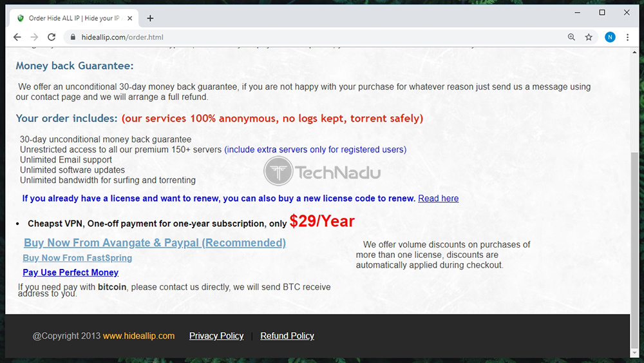Go back to the previous page
Viewport: 644px width, 363px height.
[x=17, y=37]
